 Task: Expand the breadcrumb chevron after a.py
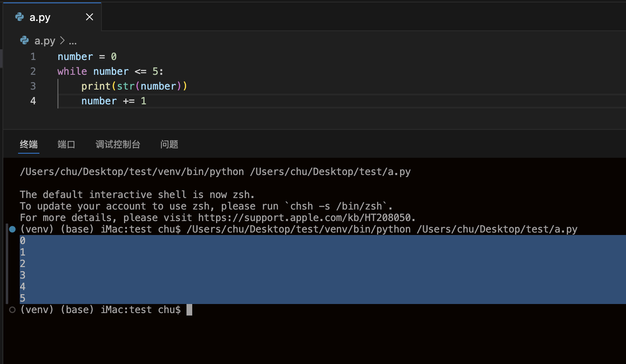click(x=62, y=40)
